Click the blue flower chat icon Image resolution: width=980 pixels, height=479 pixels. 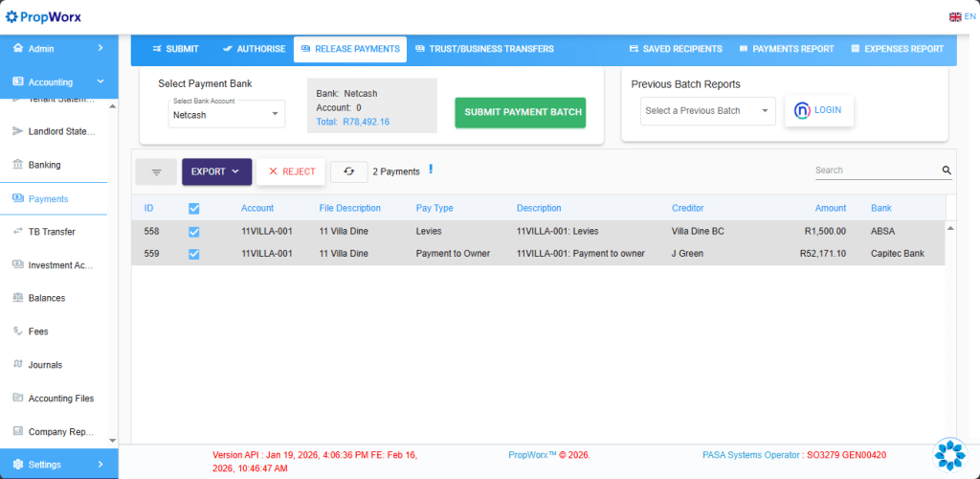pyautogui.click(x=950, y=454)
